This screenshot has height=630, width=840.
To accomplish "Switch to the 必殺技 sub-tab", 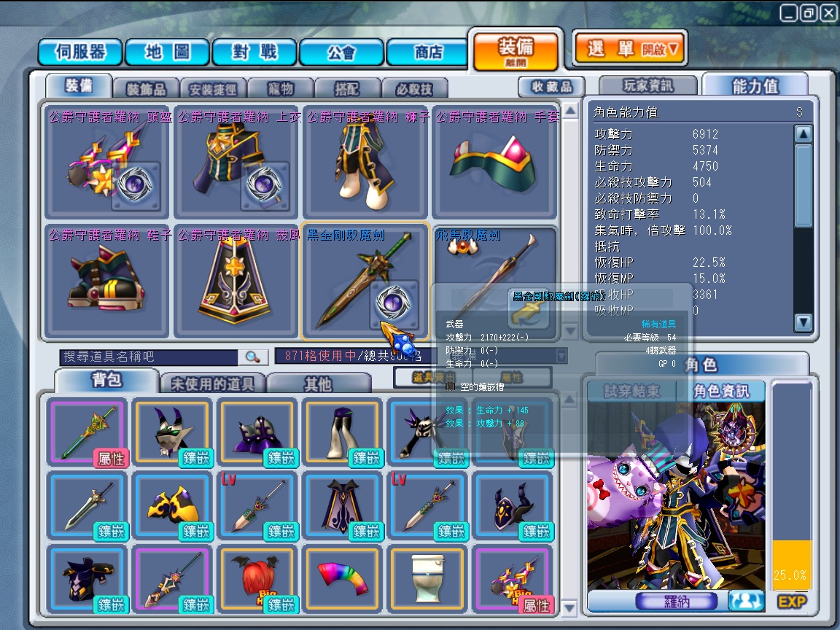I will [413, 88].
